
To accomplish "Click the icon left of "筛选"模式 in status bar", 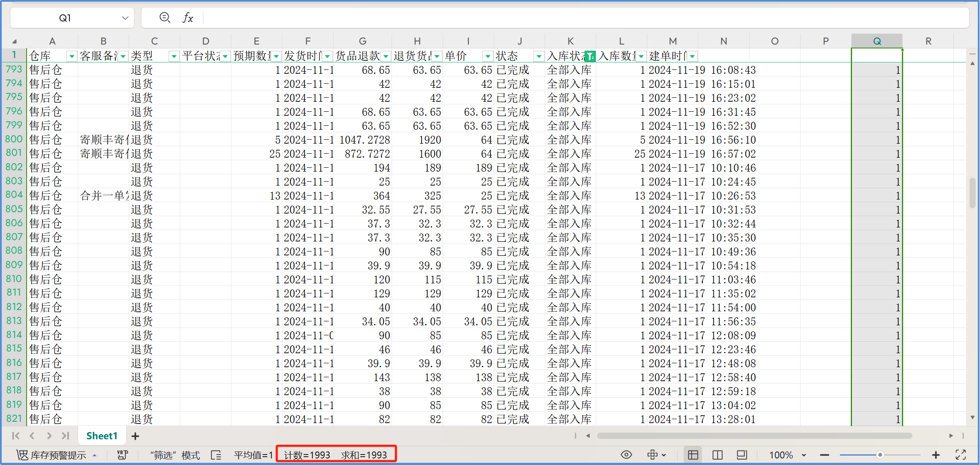I will [x=123, y=455].
